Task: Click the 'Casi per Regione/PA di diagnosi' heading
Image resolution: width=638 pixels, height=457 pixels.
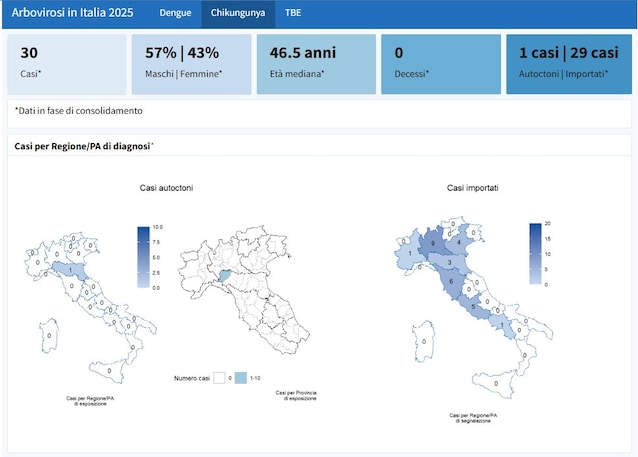Action: pos(83,146)
